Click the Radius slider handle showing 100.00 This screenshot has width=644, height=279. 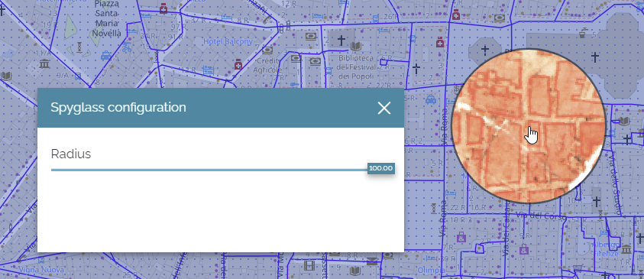tap(381, 168)
